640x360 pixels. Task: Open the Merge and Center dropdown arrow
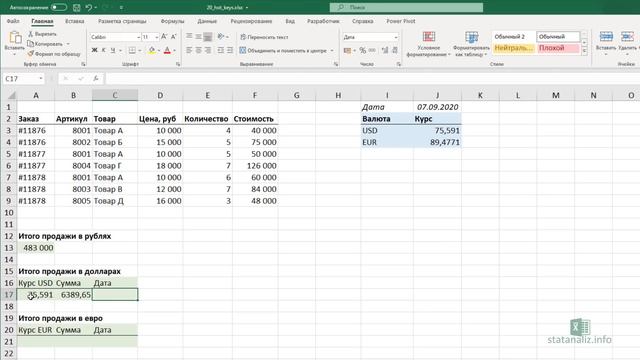point(332,51)
